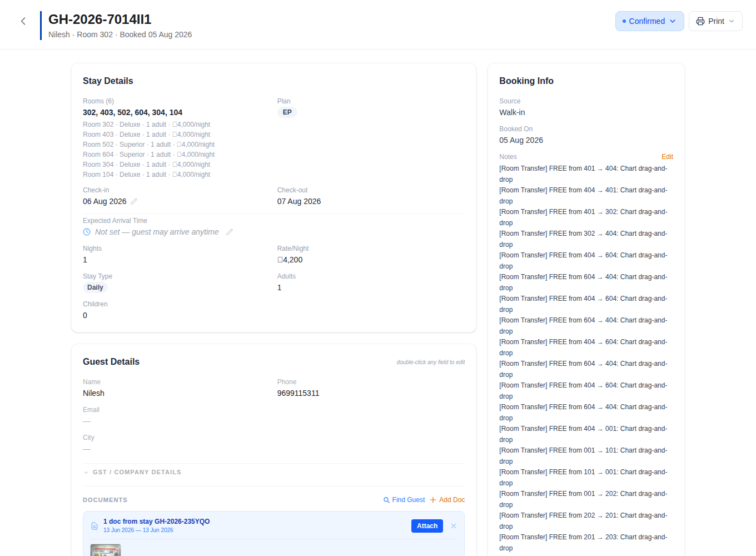This screenshot has height=556, width=756.
Task: Click the empty Email field dash
Action: tap(87, 421)
